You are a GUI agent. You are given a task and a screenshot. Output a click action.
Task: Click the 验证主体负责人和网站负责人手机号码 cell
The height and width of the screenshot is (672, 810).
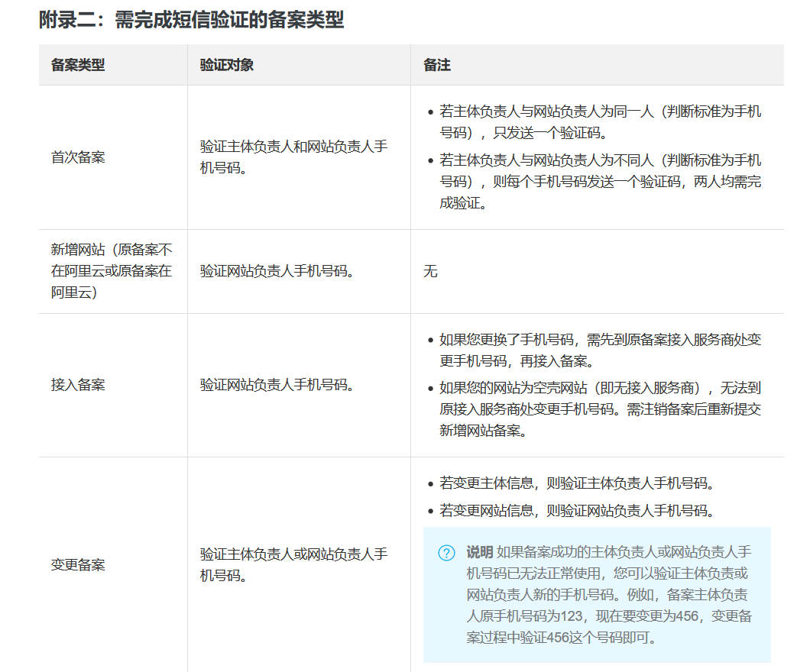pos(293,157)
